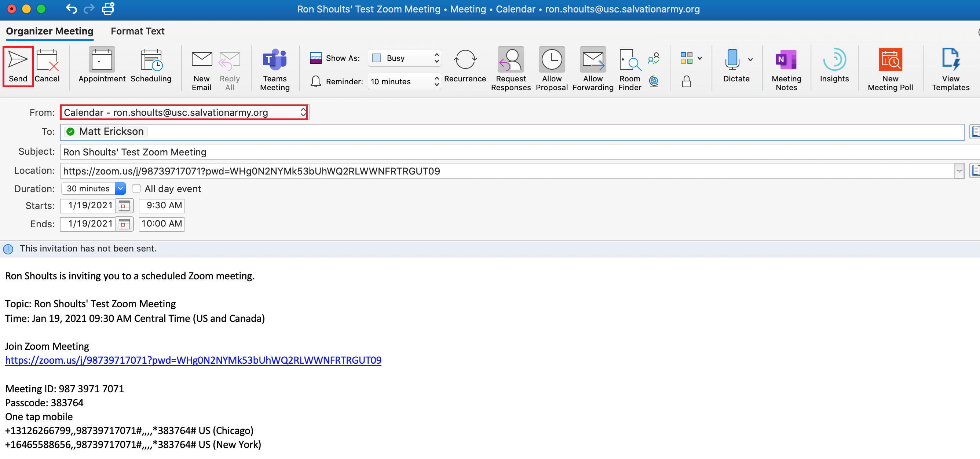Open the Scheduling view
The height and width of the screenshot is (459, 980).
pyautogui.click(x=151, y=60)
